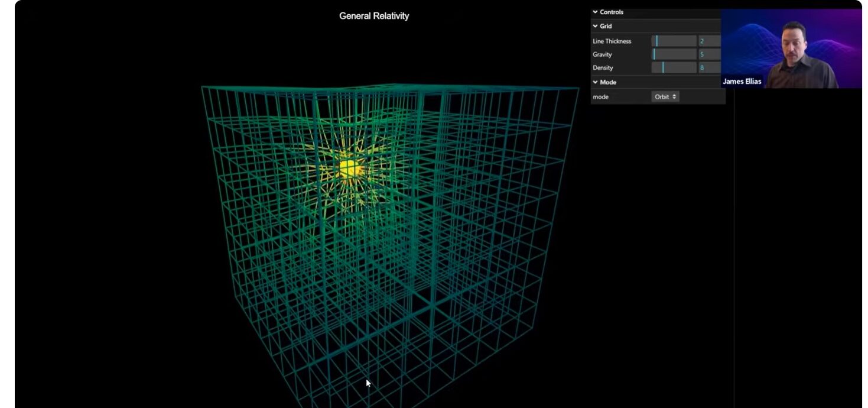Click the Gravity slider track
868x408 pixels.
tap(674, 54)
